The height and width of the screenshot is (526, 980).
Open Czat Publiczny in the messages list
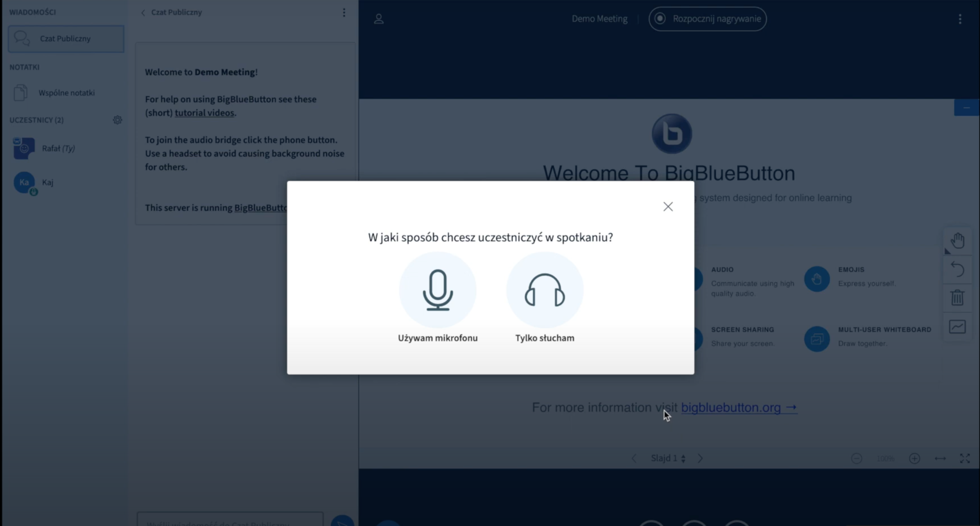[x=66, y=39]
